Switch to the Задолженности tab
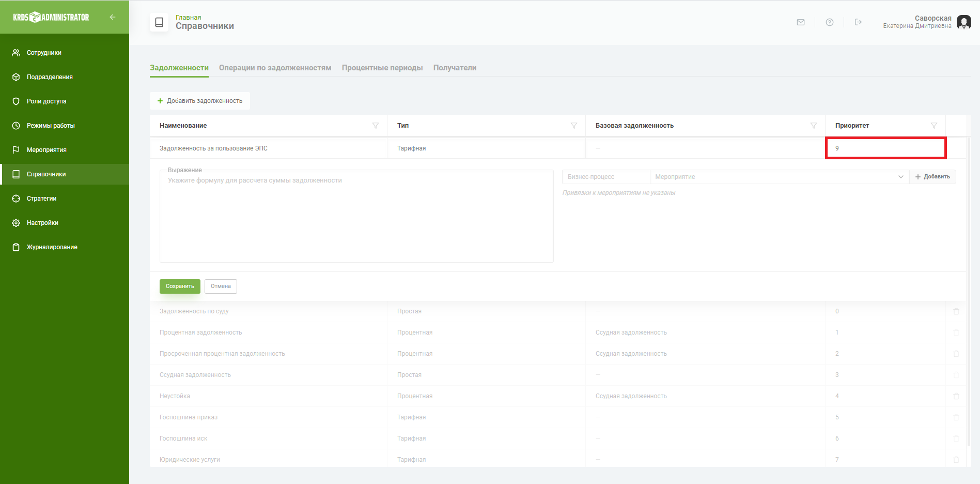 179,68
